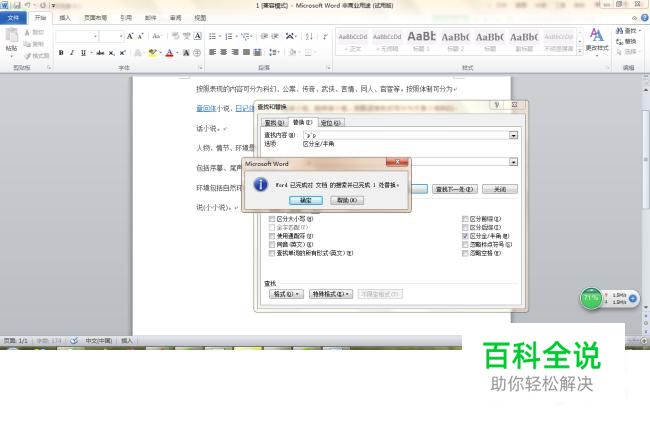The width and height of the screenshot is (650, 427).
Task: Uncheck the Match full/half width checkbox
Action: (x=465, y=236)
